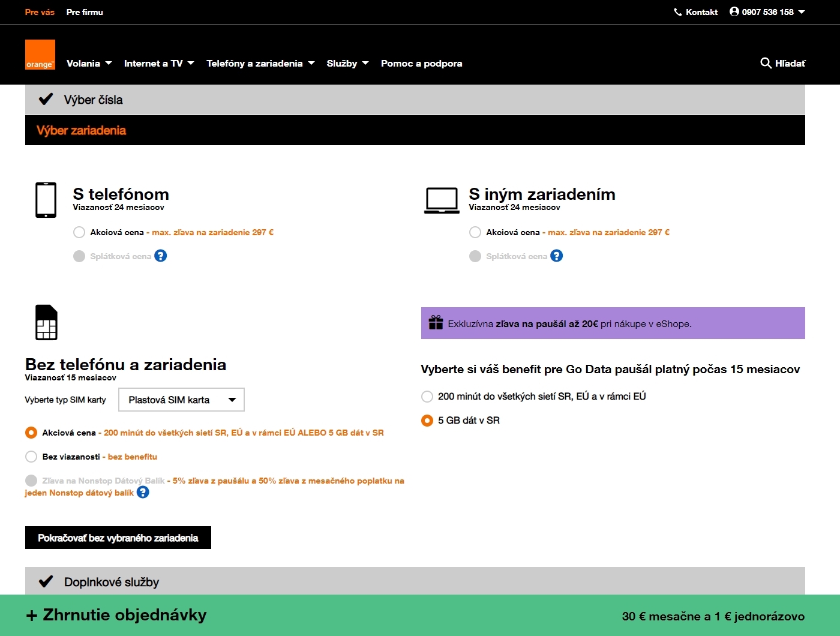
Task: Click the Hľadať search link
Action: [783, 63]
